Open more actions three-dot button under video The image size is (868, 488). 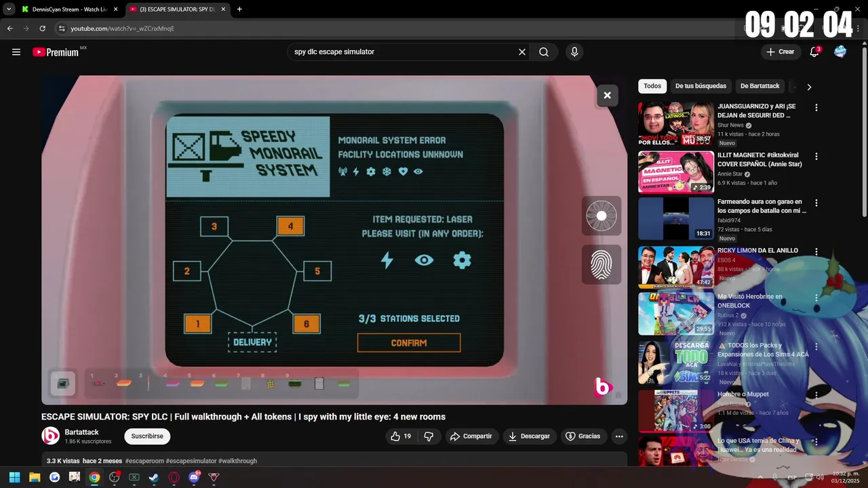pos(619,436)
